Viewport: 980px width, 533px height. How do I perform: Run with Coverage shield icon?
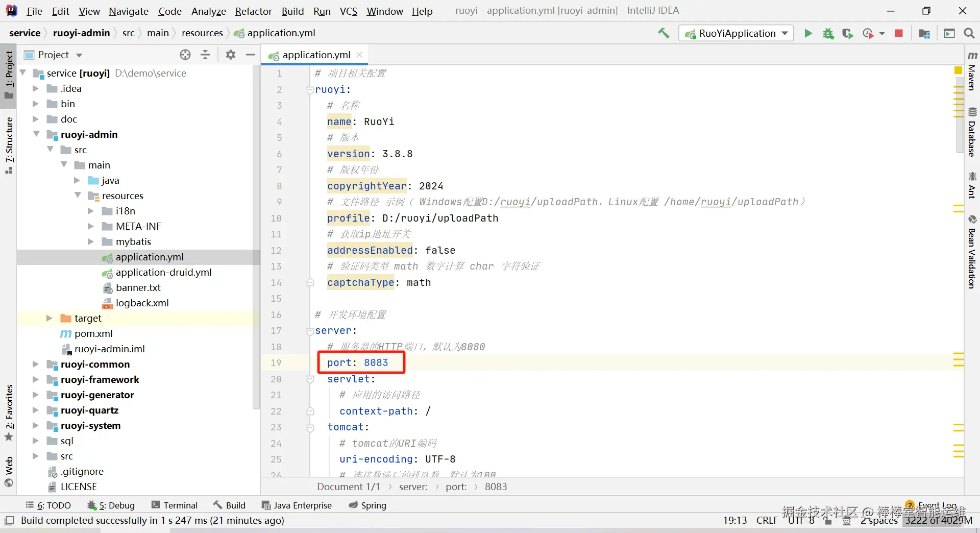point(848,33)
